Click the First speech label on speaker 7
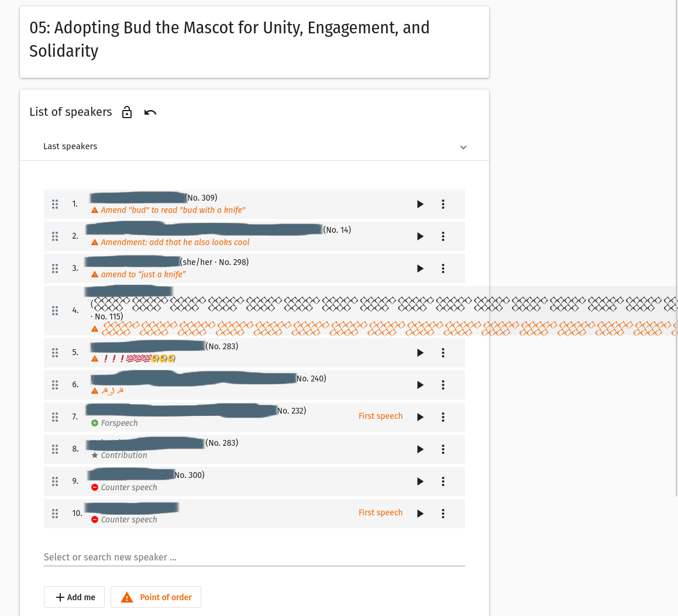Screen dimensions: 678x616 [380, 416]
